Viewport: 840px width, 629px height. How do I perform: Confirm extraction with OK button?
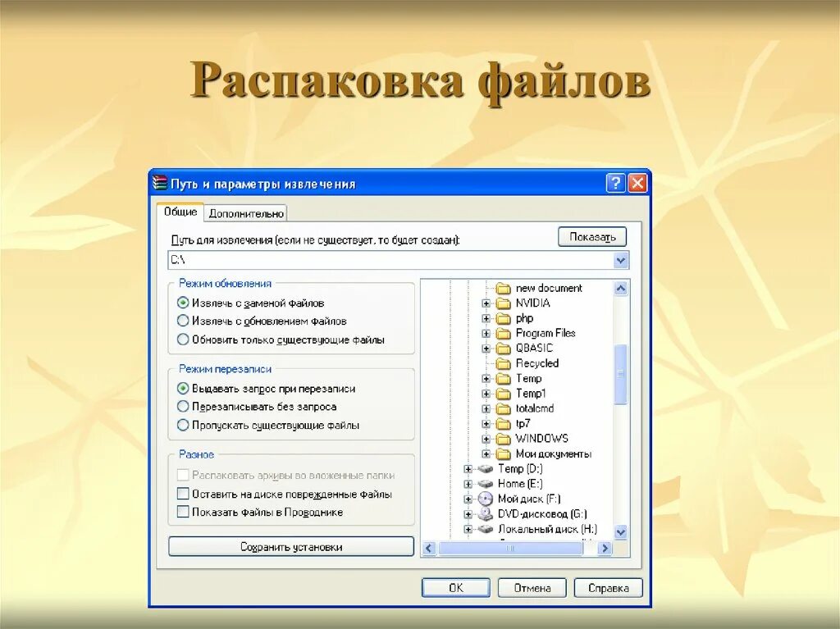(456, 588)
